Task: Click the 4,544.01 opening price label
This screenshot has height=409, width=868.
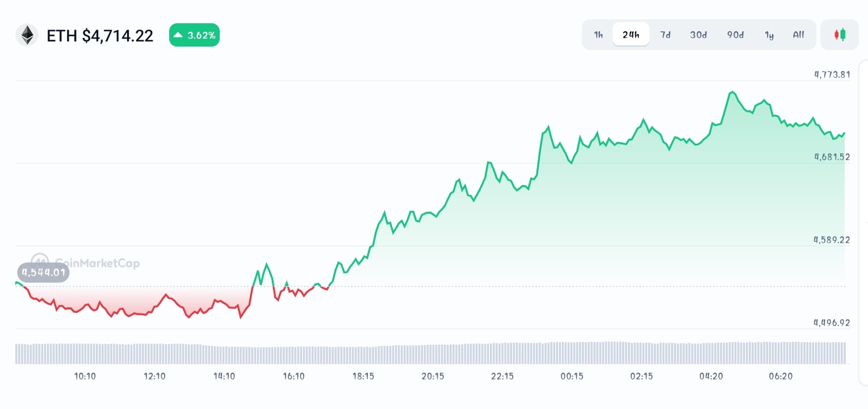Action: click(x=43, y=273)
